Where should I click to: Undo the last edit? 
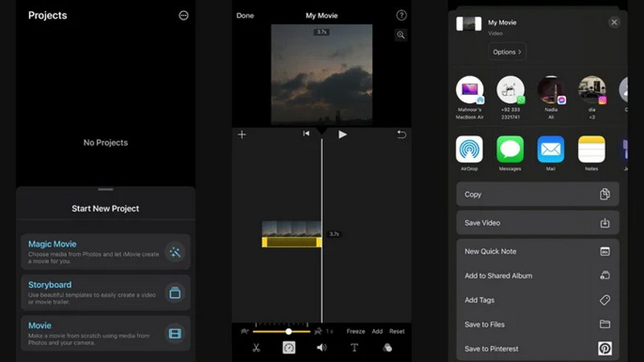click(401, 134)
